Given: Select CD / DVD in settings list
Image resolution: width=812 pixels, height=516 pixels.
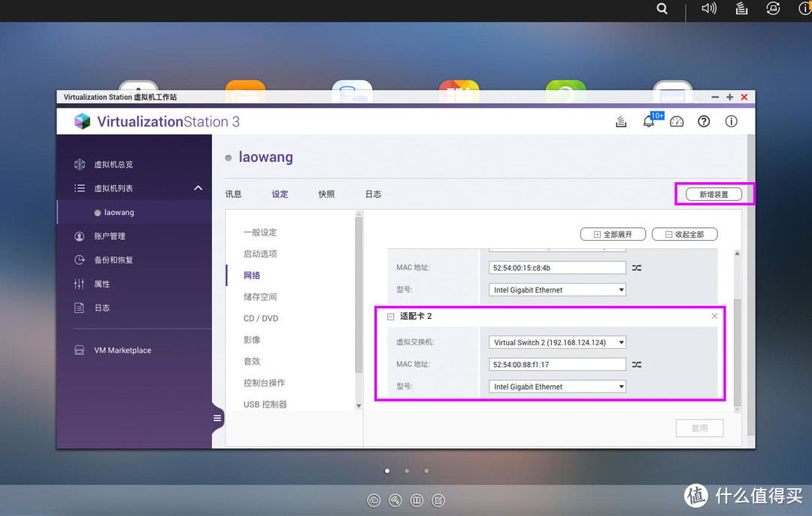Looking at the screenshot, I should coord(261,319).
